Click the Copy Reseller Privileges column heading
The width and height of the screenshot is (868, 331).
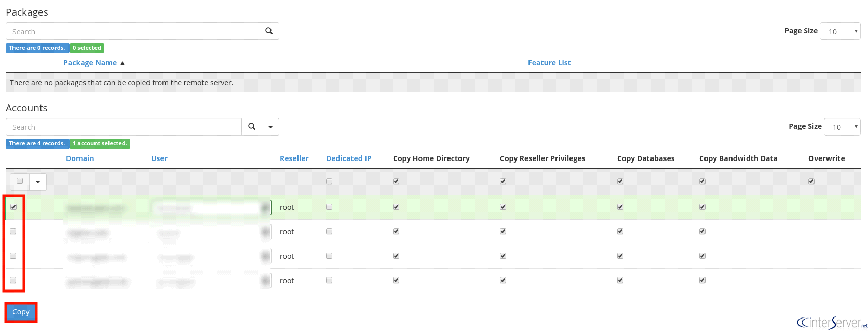(542, 158)
